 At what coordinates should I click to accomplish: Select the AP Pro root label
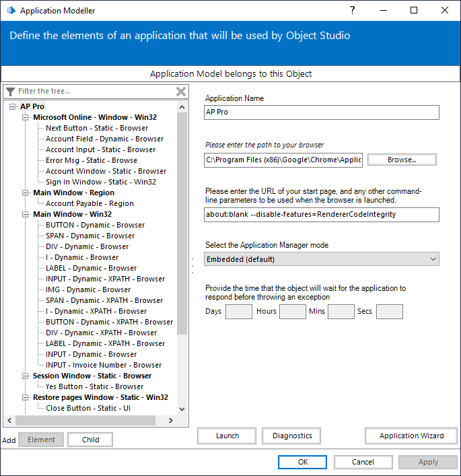tap(32, 106)
